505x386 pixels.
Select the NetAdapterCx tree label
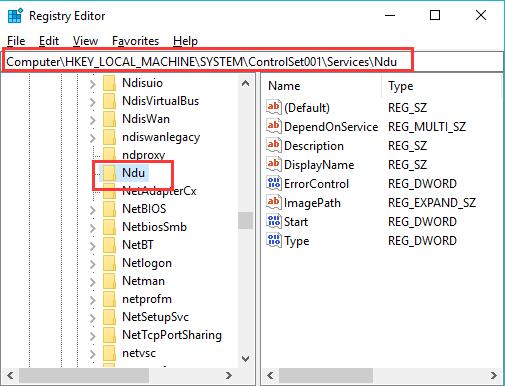pos(159,191)
